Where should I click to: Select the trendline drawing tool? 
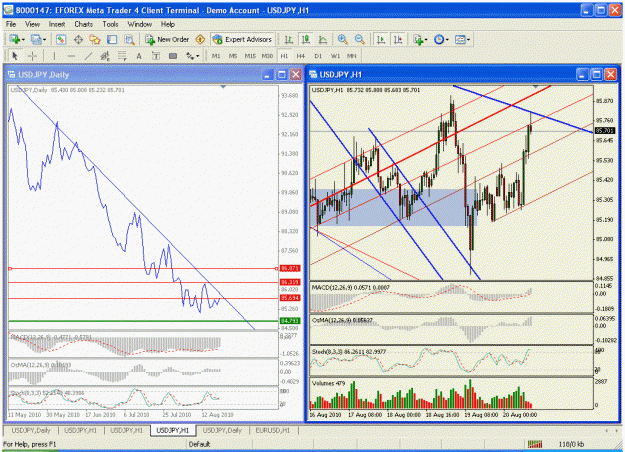88,56
